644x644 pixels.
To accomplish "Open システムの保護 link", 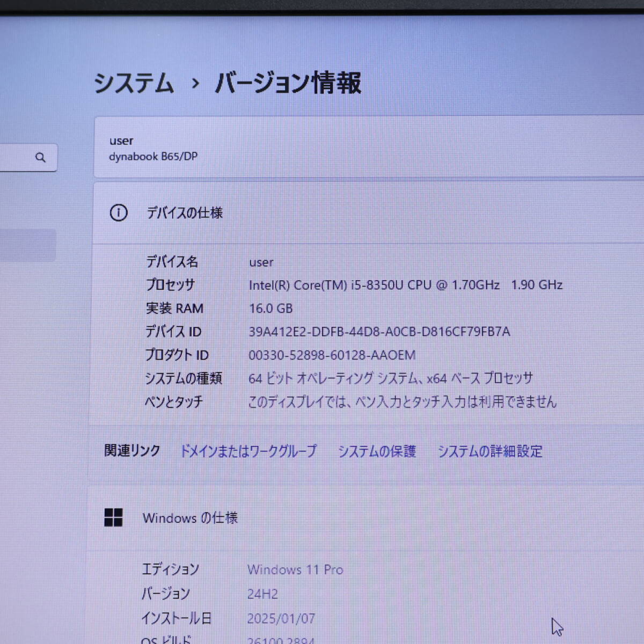I will point(377,451).
